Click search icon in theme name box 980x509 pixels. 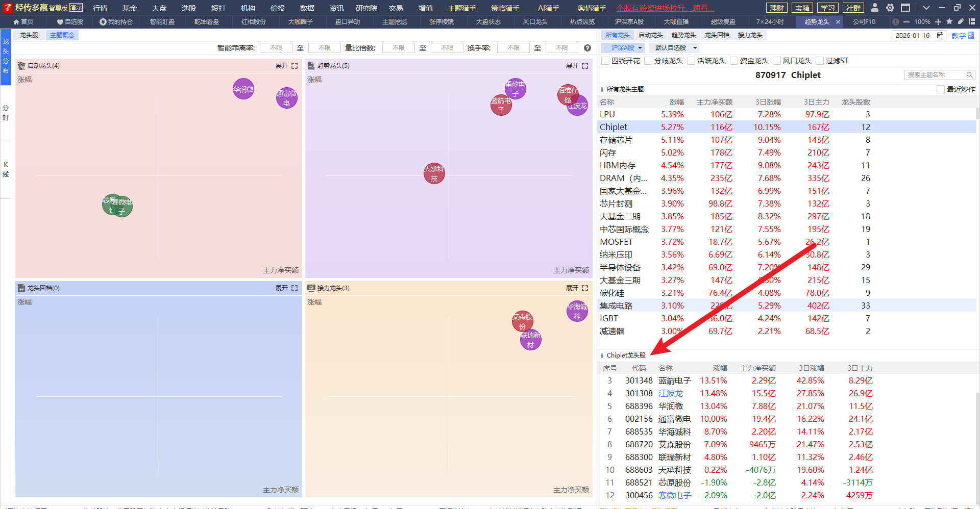click(x=969, y=75)
